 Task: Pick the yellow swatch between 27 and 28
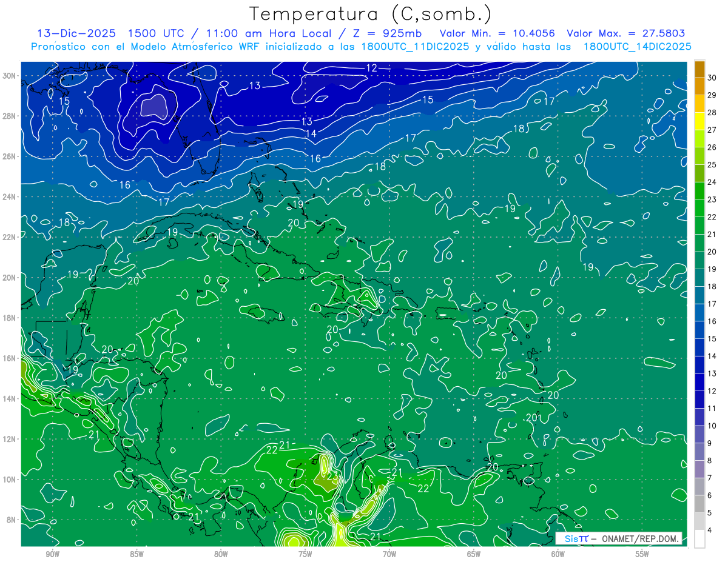click(699, 121)
